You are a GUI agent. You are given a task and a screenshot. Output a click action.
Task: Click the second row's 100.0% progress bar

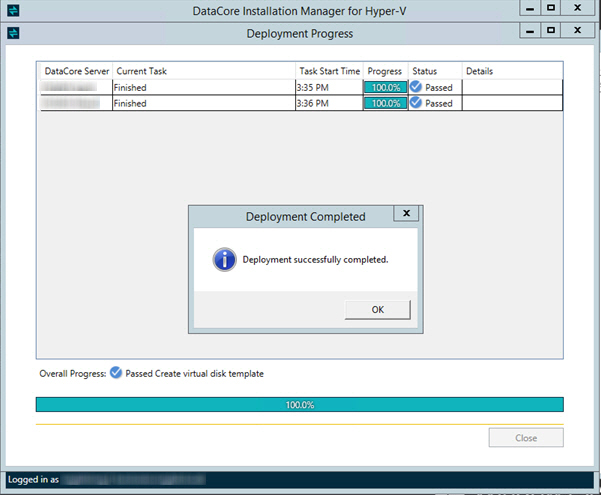[x=385, y=104]
